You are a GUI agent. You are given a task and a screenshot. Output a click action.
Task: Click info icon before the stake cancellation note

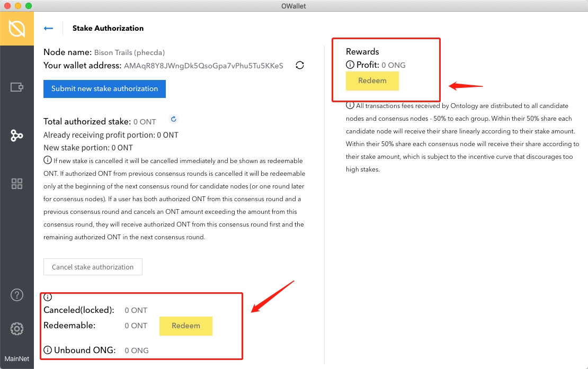[x=48, y=160]
